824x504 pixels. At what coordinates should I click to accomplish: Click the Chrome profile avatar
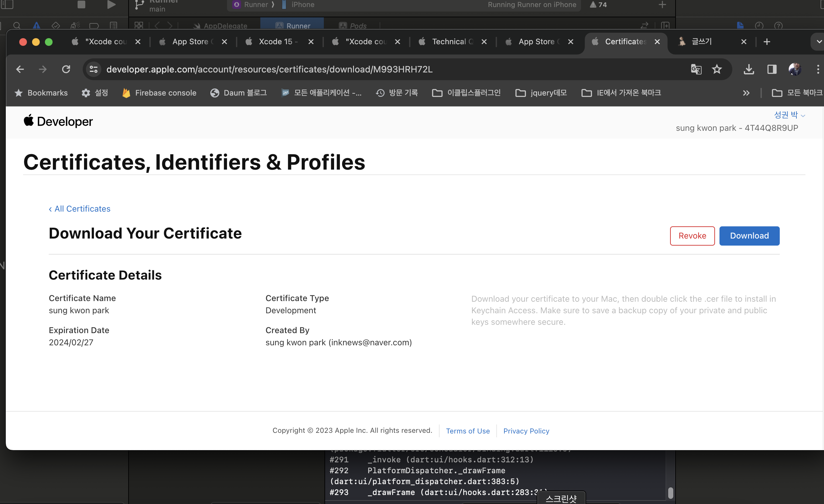795,69
